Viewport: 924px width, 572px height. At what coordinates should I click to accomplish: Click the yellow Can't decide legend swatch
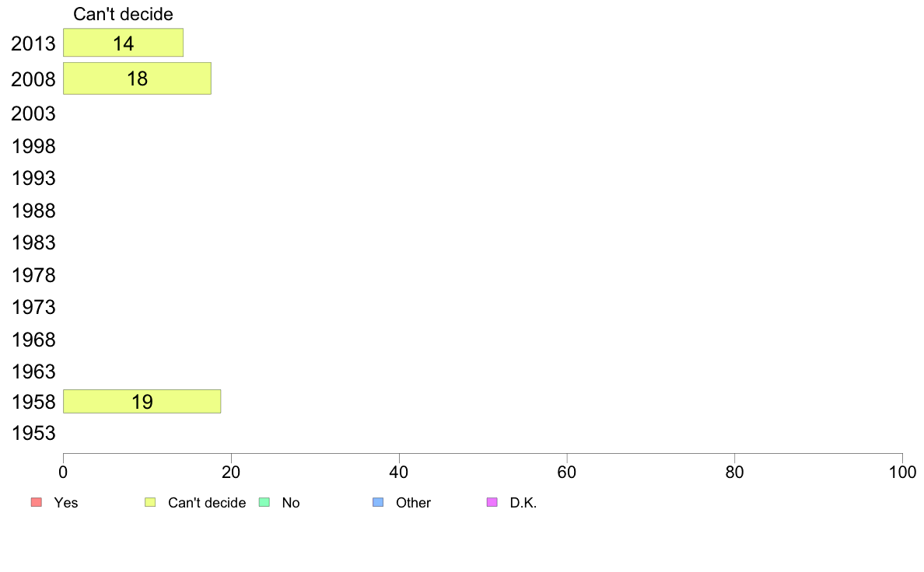pyautogui.click(x=150, y=503)
